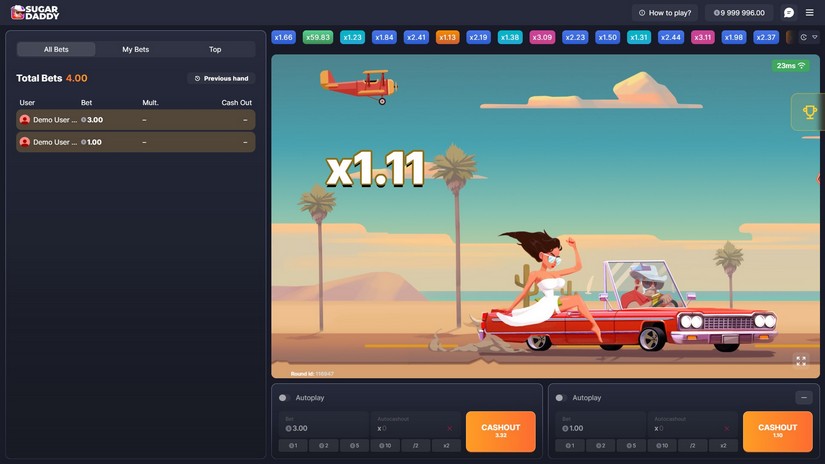This screenshot has height=464, width=825.
Task: Open the chat bubble icon
Action: [x=789, y=13]
